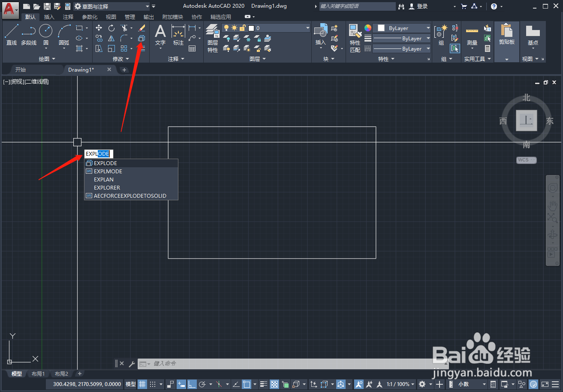Toggle lineweight display in the status bar

point(264,384)
